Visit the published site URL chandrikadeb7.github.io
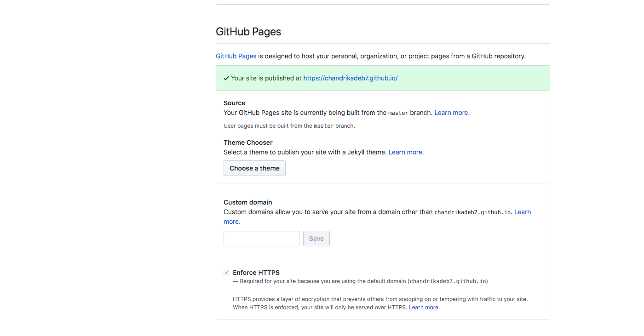The image size is (644, 336). [x=350, y=78]
